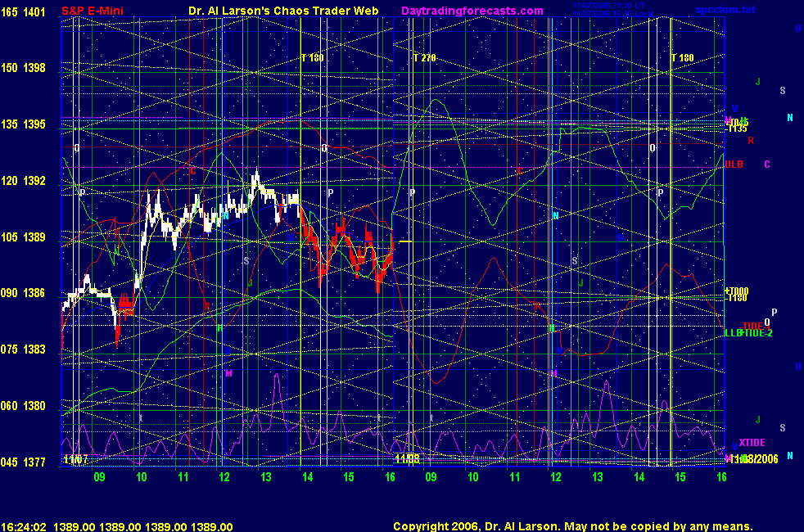
Task: Click the 045 1377 price axis label
Action: coord(23,462)
